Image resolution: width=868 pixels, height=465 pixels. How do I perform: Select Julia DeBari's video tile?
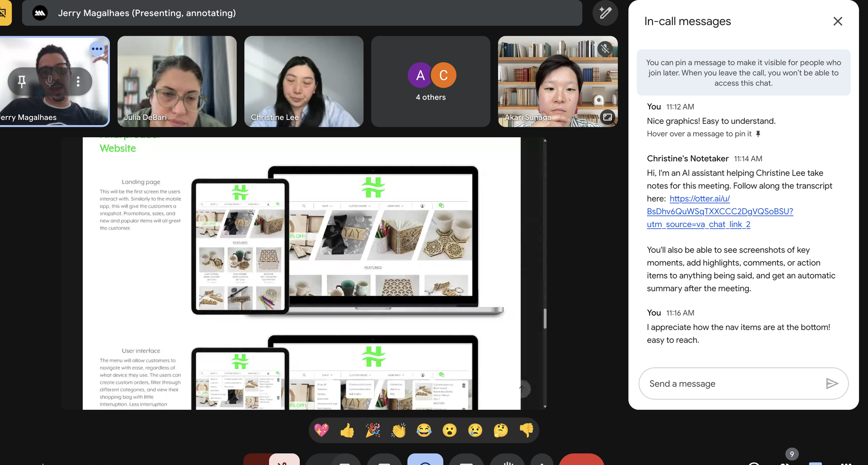coord(177,81)
